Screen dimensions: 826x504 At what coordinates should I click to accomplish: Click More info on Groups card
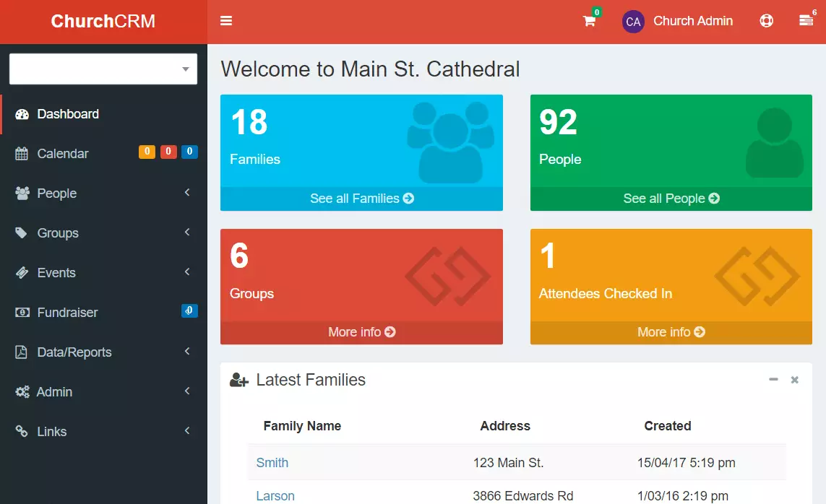pos(361,332)
